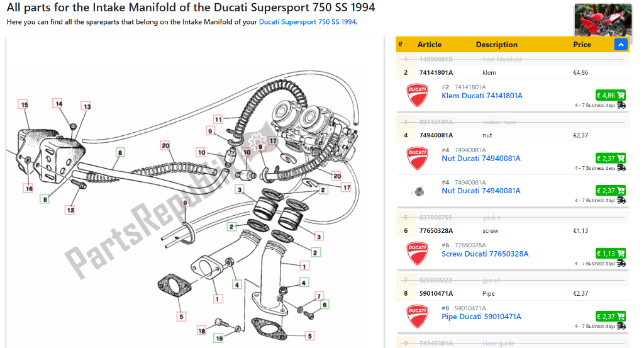Select part number 15 label in diagram
The width and height of the screenshot is (644, 348).
tap(25, 104)
